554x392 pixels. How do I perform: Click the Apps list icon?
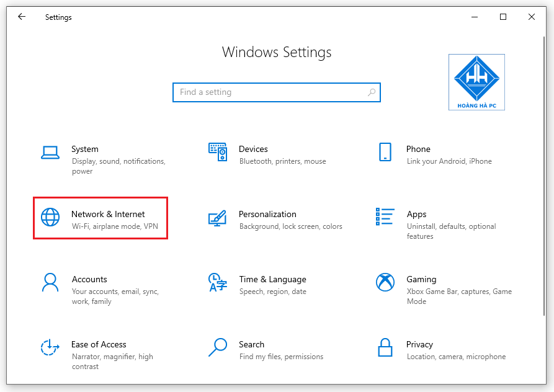[x=385, y=216]
